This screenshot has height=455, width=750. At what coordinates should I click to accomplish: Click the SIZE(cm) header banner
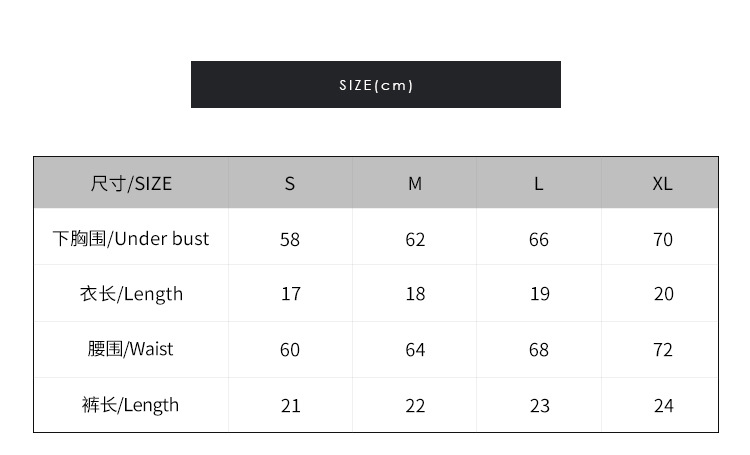click(375, 85)
